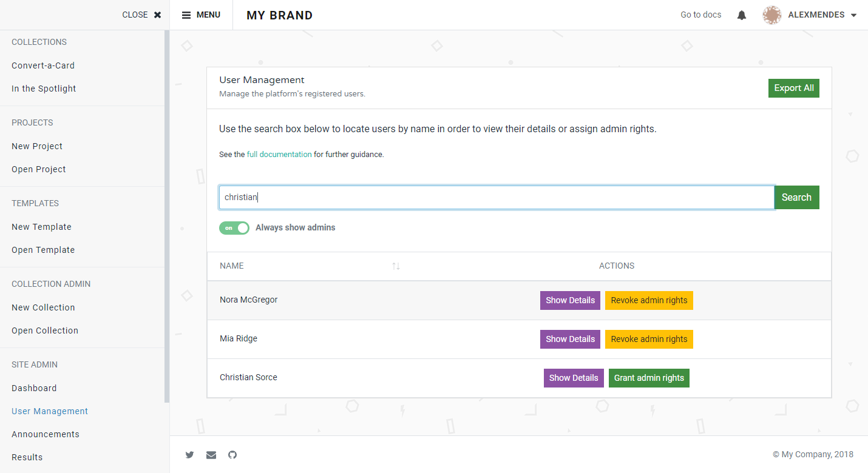This screenshot has width=868, height=473.
Task: Navigate to the Dashboard page
Action: click(34, 387)
